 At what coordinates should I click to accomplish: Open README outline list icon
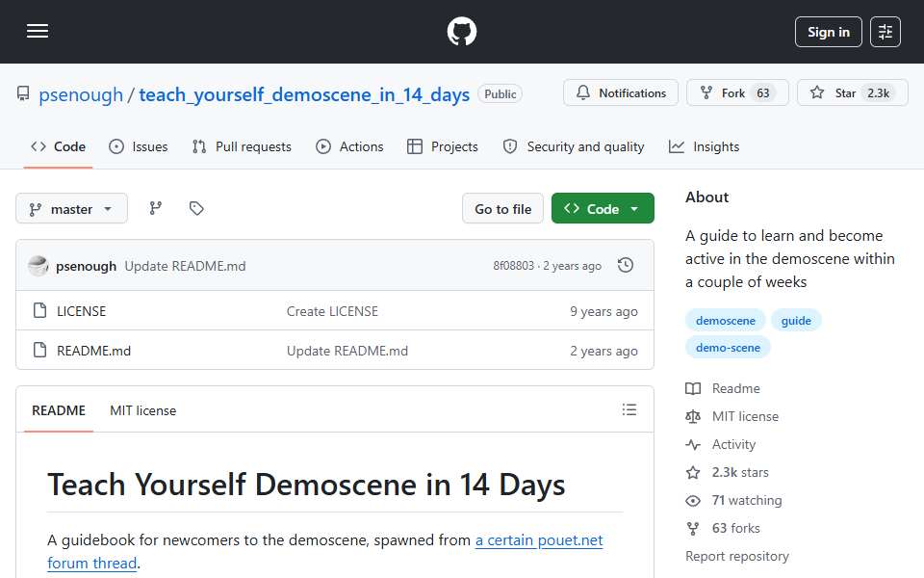(x=629, y=409)
